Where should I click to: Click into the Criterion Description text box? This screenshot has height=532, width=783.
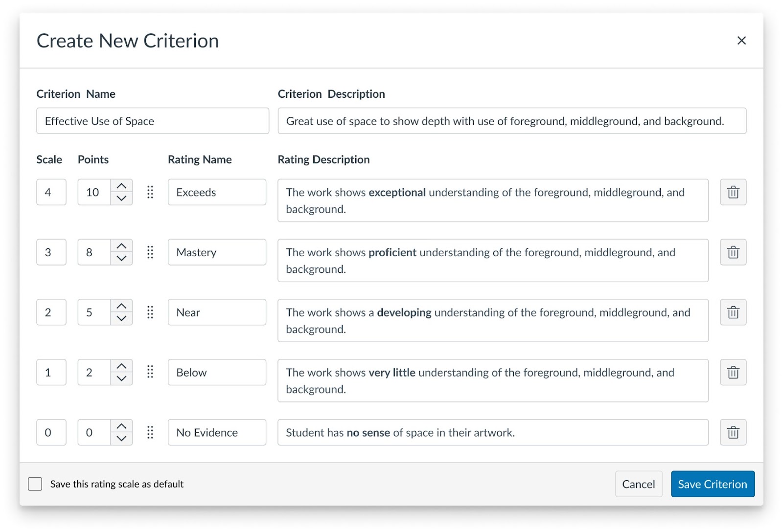511,121
